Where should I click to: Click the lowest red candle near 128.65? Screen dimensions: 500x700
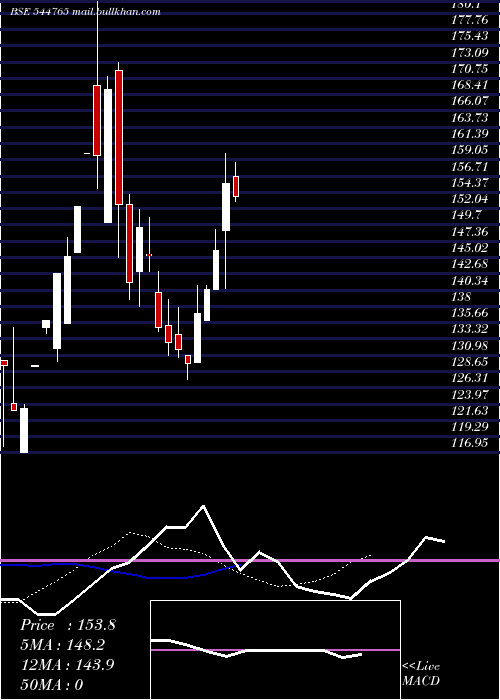coord(188,359)
